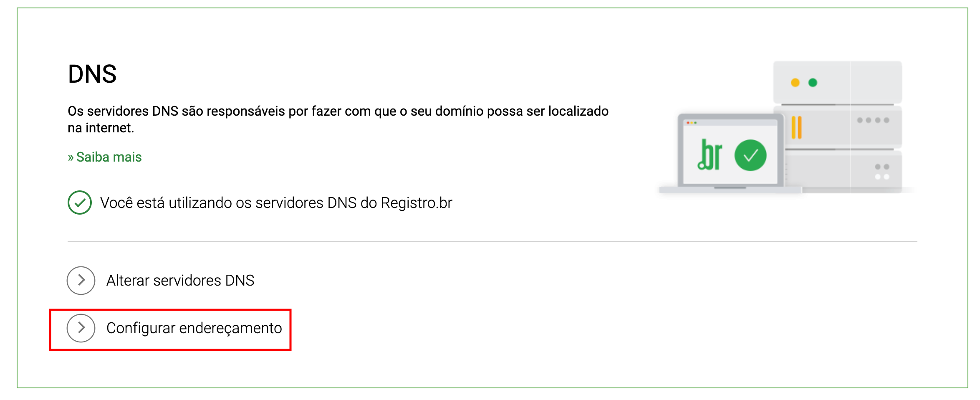Select the Configurar endereçamento text
The height and width of the screenshot is (400, 980).
(x=194, y=328)
